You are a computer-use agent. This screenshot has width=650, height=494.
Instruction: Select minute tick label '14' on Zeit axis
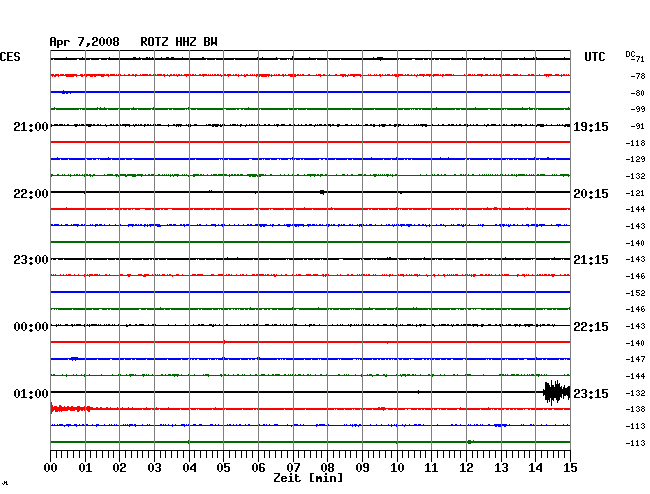pyautogui.click(x=535, y=467)
